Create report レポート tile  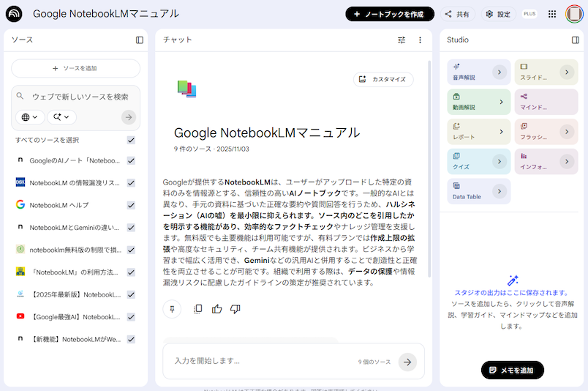click(x=479, y=132)
